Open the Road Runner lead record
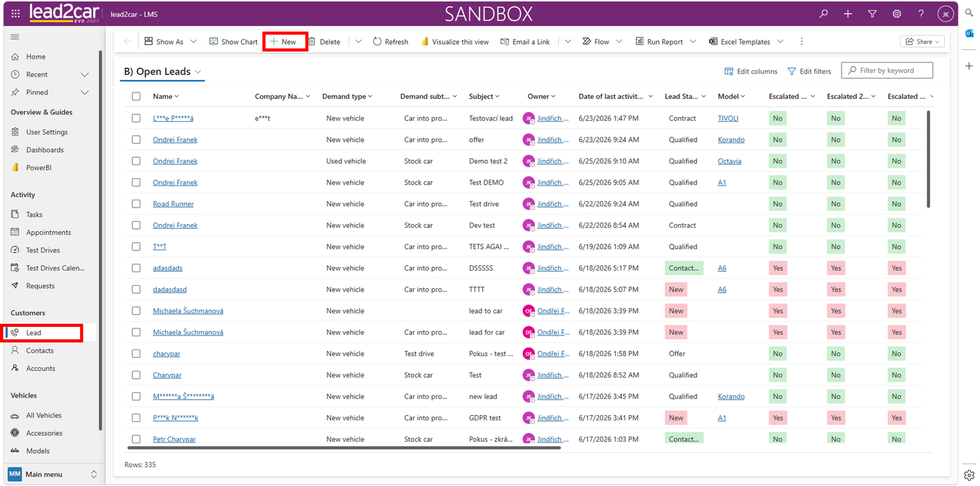 pyautogui.click(x=173, y=204)
